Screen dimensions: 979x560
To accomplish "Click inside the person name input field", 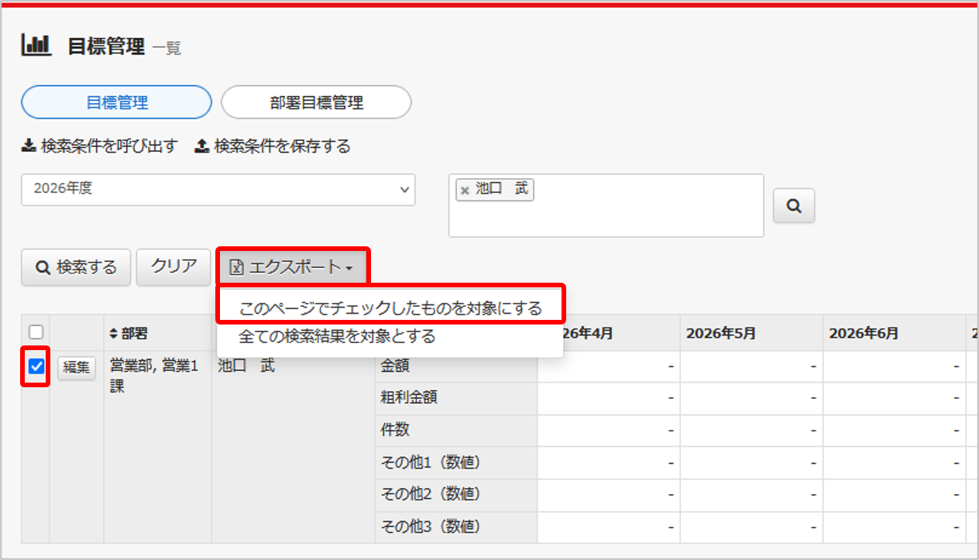I will coord(606,217).
